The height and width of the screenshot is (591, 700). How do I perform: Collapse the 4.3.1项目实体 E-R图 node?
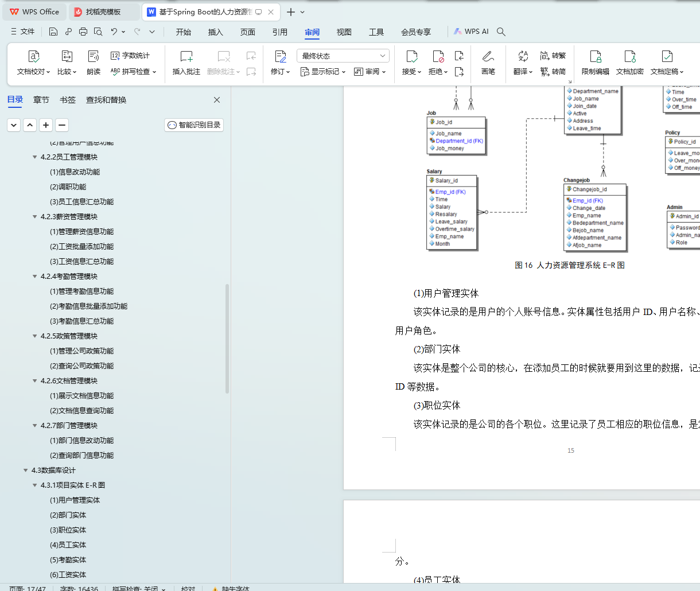tap(34, 485)
